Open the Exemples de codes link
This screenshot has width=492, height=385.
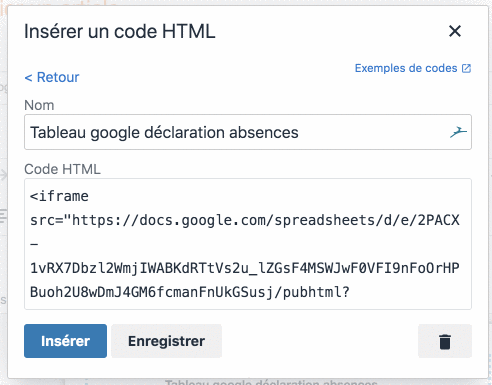[406, 68]
